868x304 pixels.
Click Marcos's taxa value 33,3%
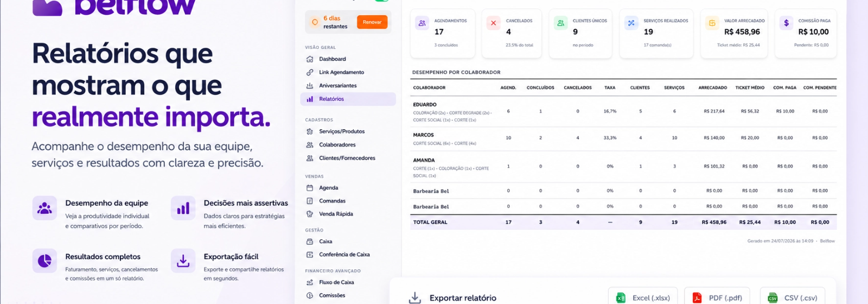610,138
